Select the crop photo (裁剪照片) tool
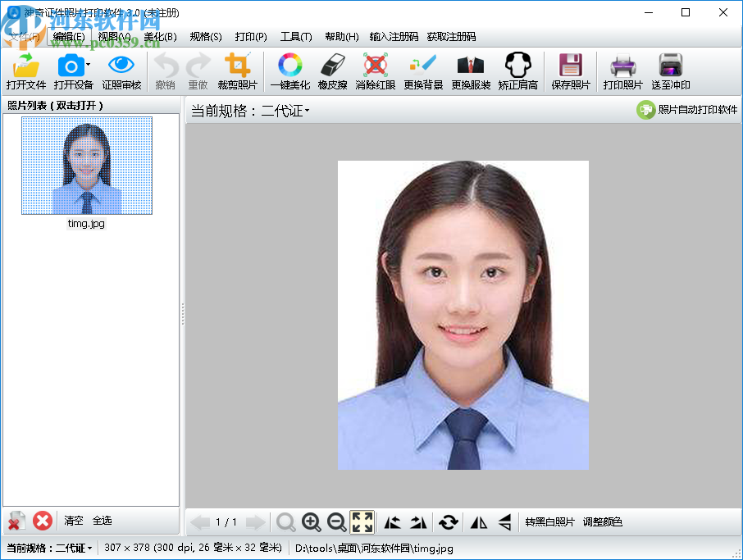This screenshot has width=743, height=560. point(238,66)
